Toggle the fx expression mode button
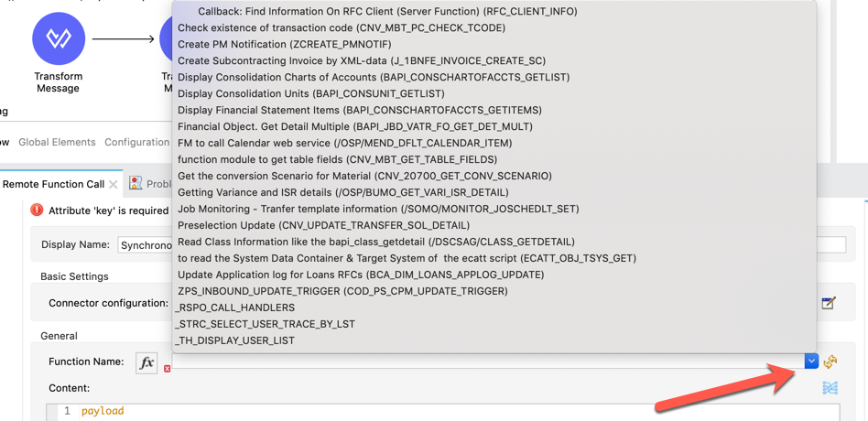The width and height of the screenshot is (868, 421). 146,362
